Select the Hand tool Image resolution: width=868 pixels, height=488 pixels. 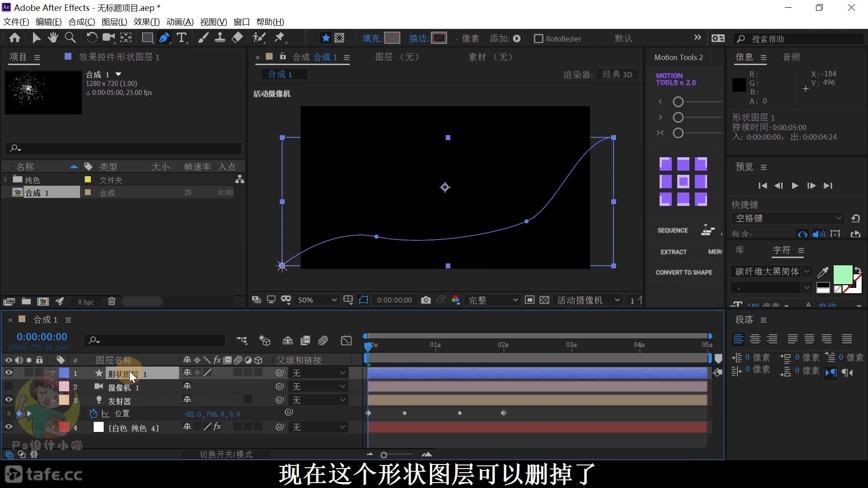(x=53, y=38)
